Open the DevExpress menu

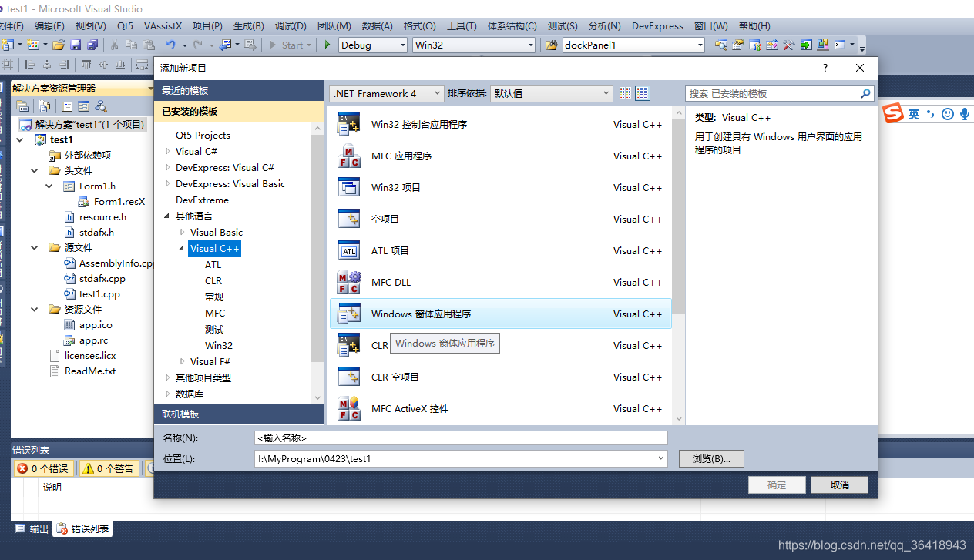tap(657, 25)
